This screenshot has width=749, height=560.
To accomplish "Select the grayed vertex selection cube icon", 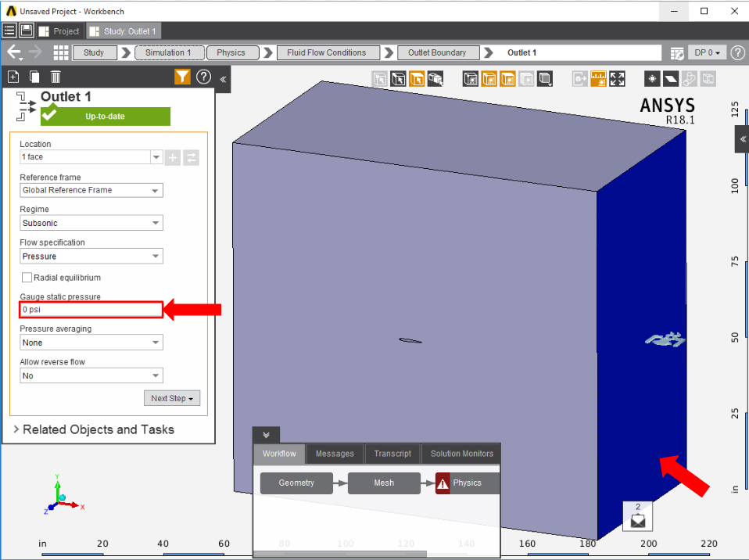I will 380,79.
